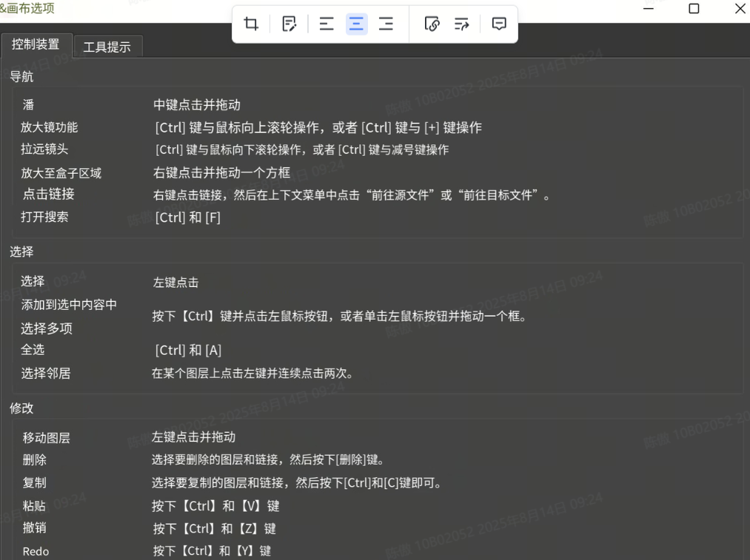Click the 选择要删除的图层和链接 description
This screenshot has width=750, height=560.
coord(268,459)
